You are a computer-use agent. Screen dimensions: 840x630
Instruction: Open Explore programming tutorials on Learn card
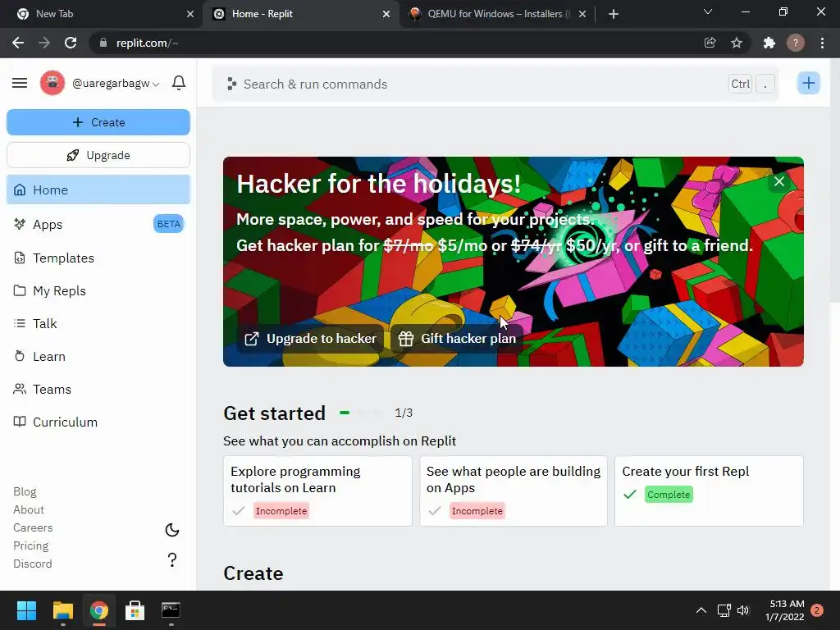[317, 491]
